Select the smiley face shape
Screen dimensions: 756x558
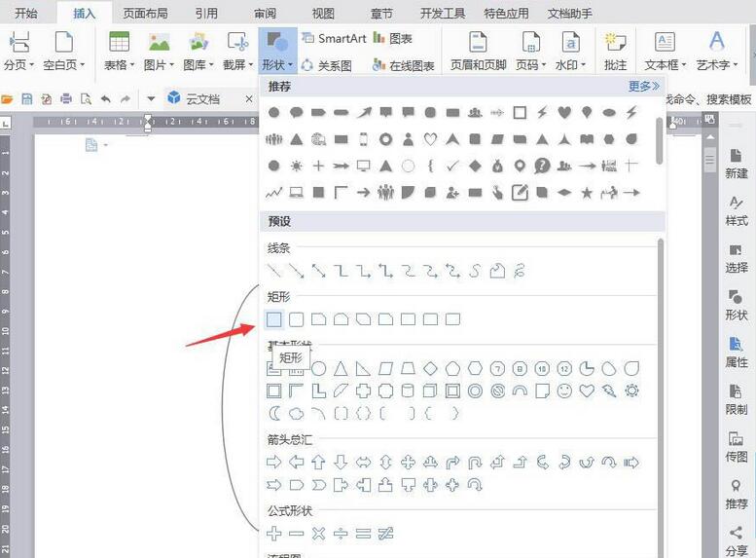(x=564, y=391)
